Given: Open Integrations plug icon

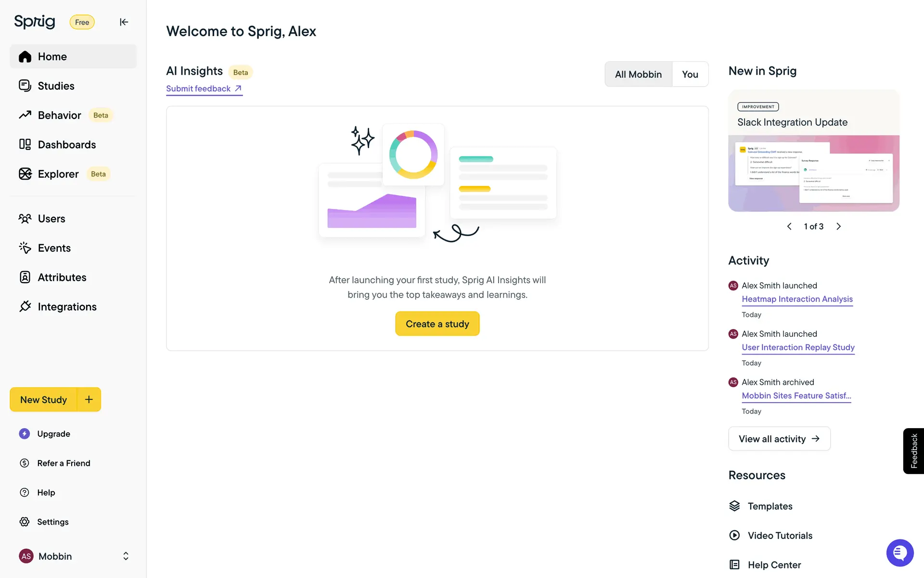Looking at the screenshot, I should click(25, 307).
